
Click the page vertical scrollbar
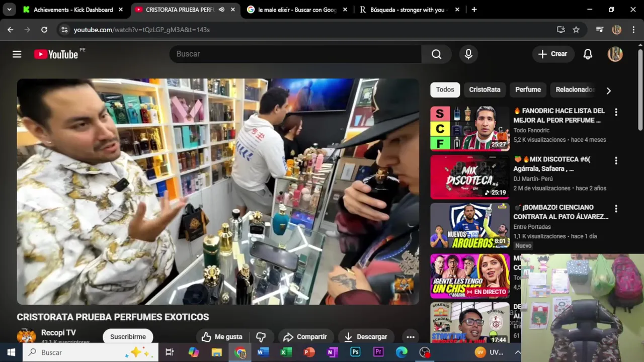point(640,90)
